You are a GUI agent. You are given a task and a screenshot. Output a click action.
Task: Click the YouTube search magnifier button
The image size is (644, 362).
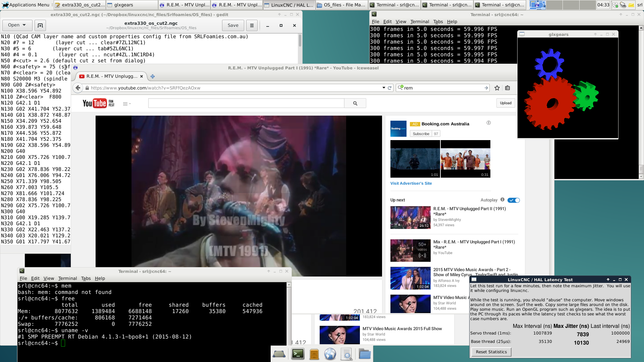(x=355, y=103)
